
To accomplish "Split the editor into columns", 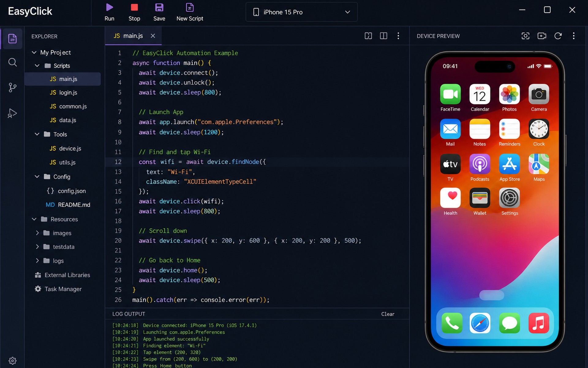I will (383, 36).
